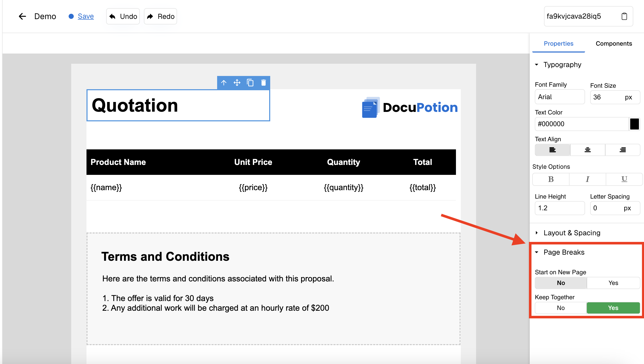
Task: Set Start on New Page to Yes
Action: tap(613, 283)
